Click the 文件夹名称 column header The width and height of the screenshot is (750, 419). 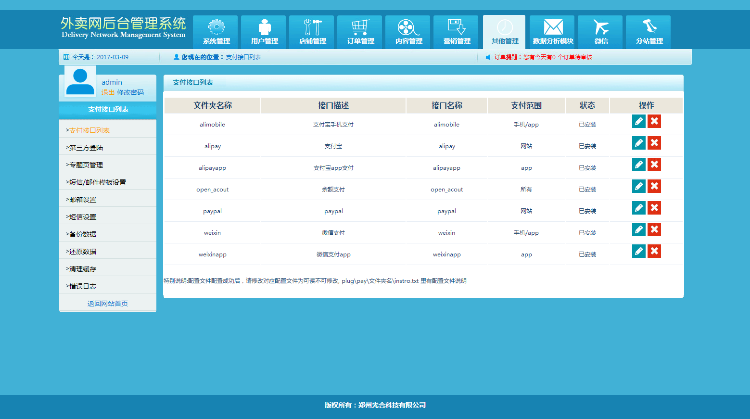coord(212,105)
